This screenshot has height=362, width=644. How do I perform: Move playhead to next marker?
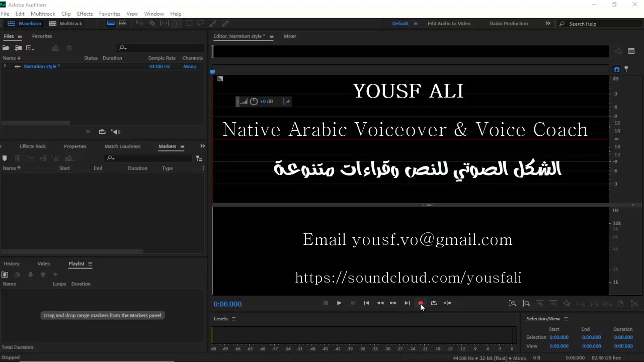tap(407, 303)
